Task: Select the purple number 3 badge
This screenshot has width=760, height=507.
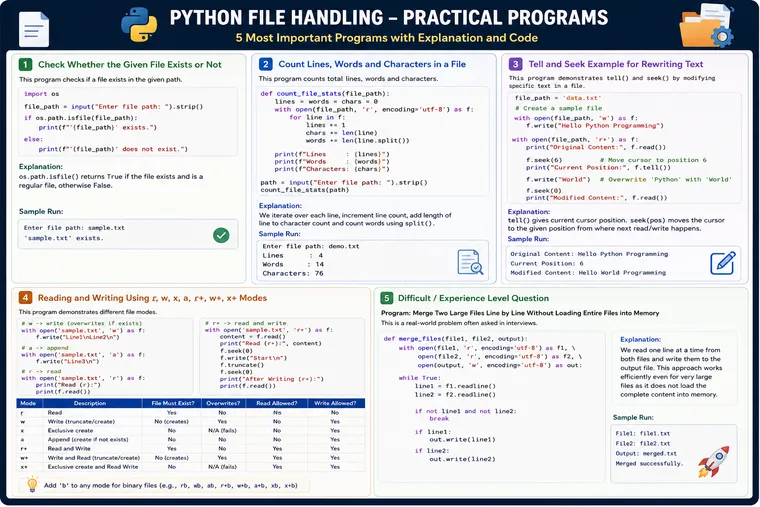Action: point(515,64)
